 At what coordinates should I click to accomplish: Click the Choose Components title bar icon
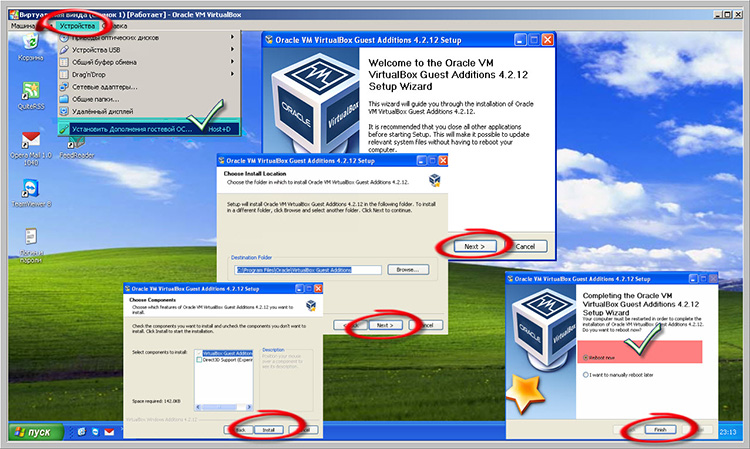(x=127, y=289)
